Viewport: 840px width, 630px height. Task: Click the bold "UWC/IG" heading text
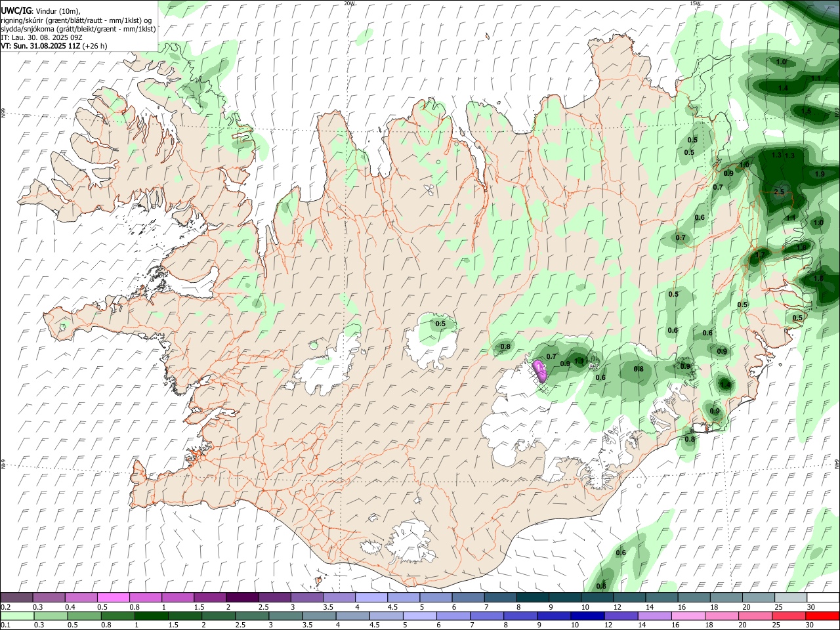[x=16, y=10]
